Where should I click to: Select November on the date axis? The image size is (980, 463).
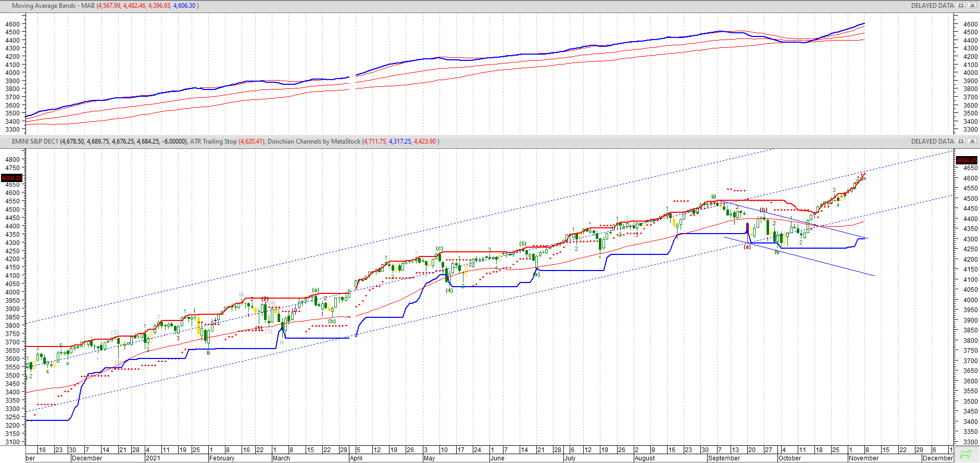[863, 458]
